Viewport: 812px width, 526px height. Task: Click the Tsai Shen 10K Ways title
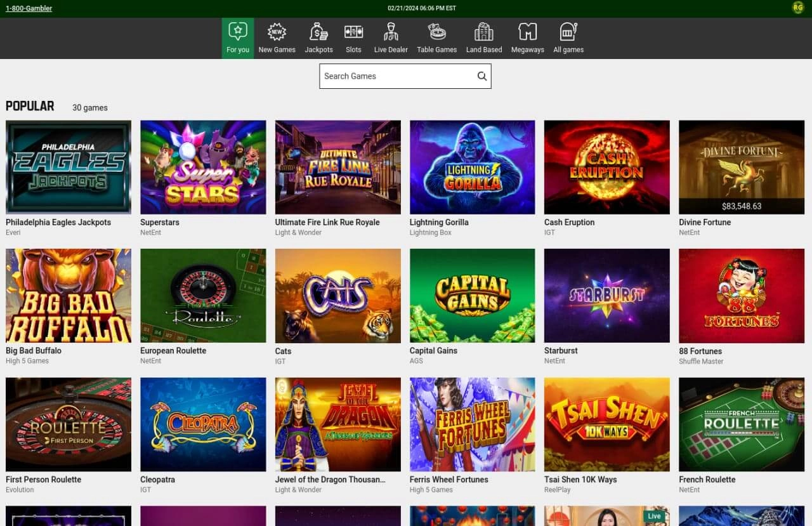click(580, 480)
